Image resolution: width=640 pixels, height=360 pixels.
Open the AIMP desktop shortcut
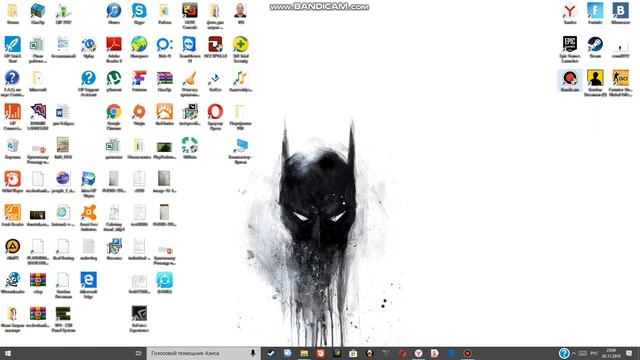pos(12,246)
